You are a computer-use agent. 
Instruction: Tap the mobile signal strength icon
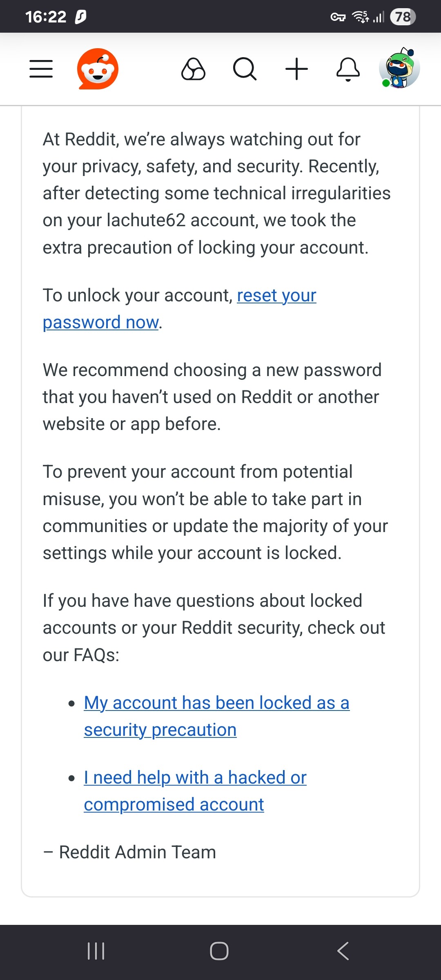tap(379, 17)
